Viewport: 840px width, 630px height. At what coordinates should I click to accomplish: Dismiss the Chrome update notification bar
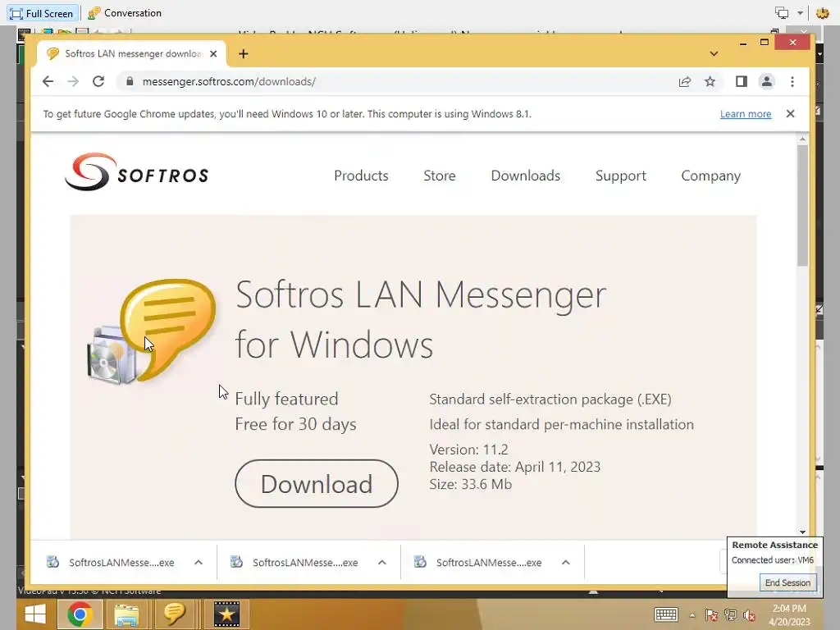[x=790, y=113]
